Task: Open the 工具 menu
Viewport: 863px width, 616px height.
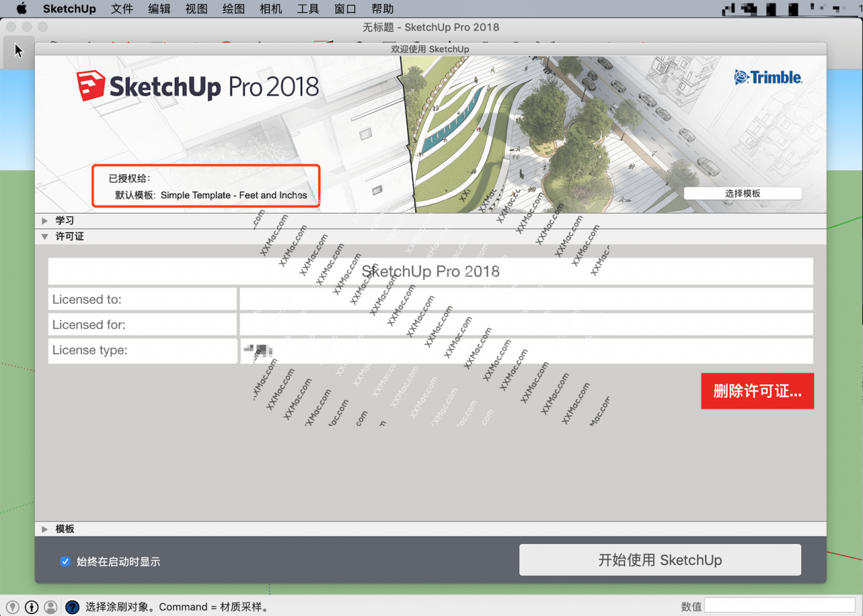Action: coord(308,9)
